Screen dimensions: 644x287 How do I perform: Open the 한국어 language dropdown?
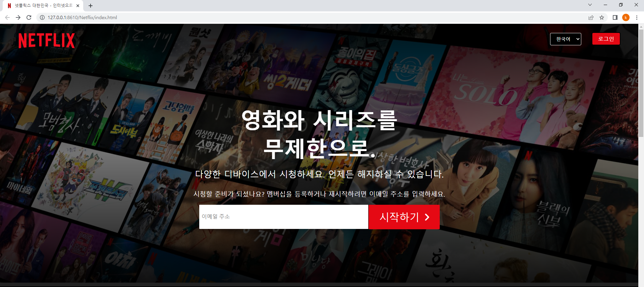pyautogui.click(x=566, y=39)
